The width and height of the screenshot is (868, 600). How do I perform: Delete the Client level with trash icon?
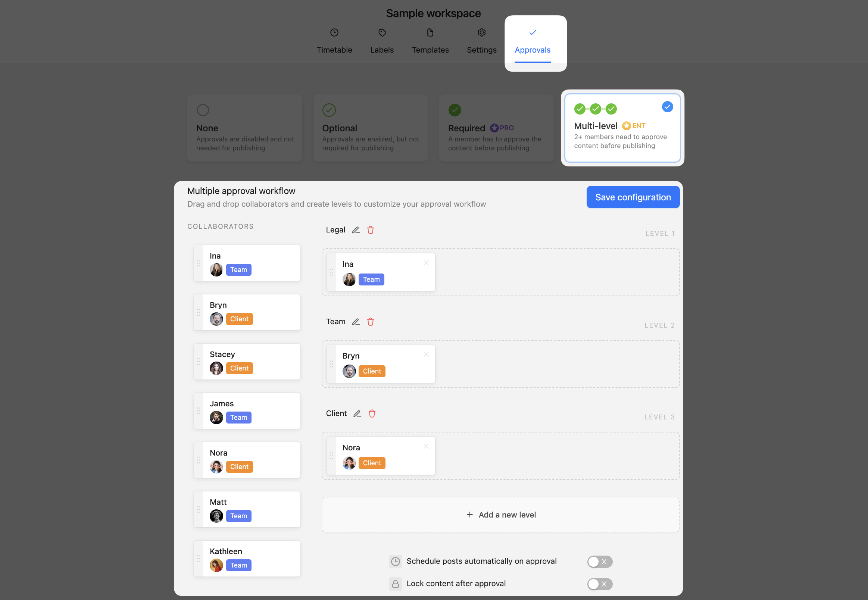coord(372,413)
